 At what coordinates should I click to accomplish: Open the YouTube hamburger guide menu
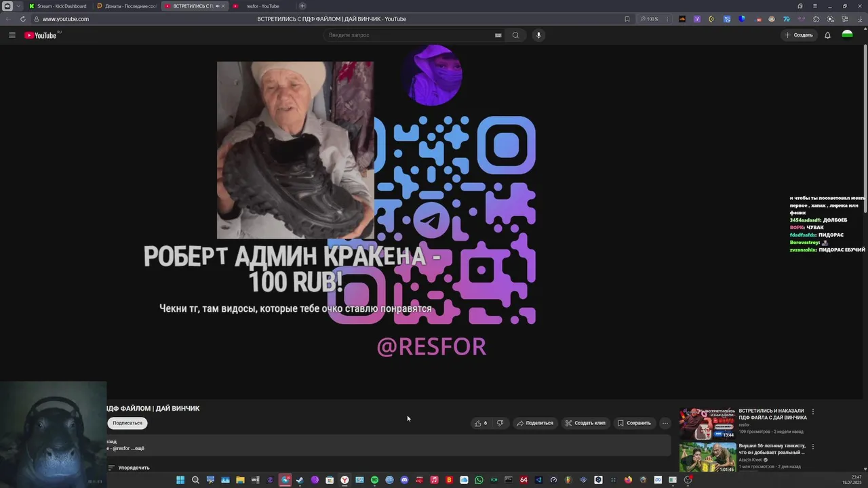point(12,35)
